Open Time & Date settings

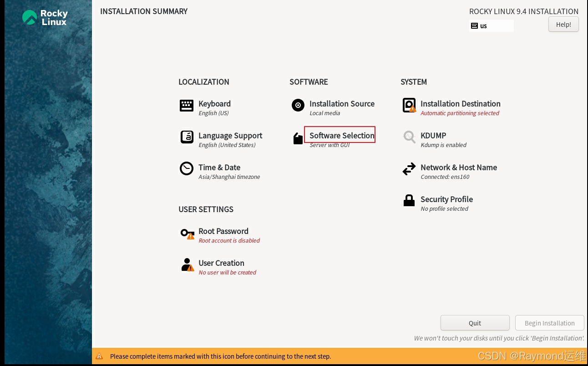[219, 168]
